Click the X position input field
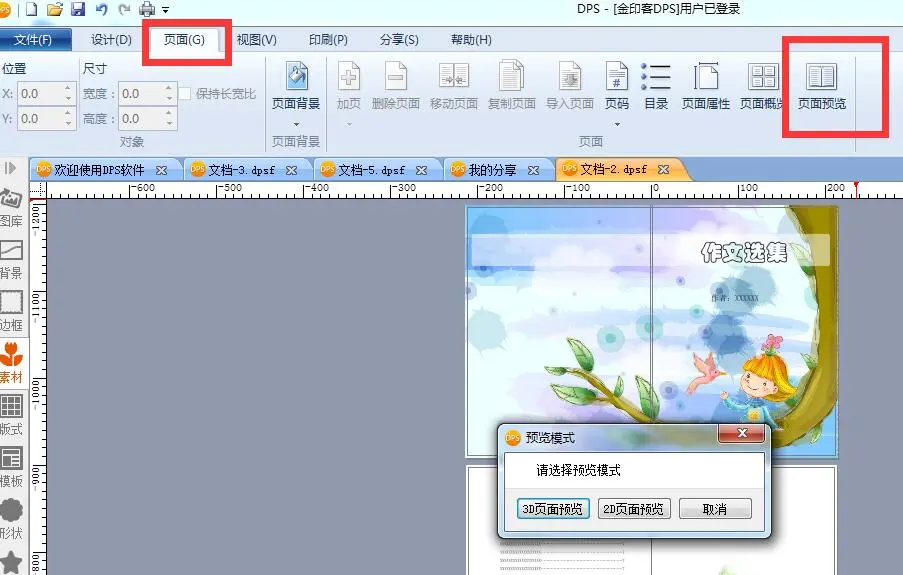Screen dimensions: 903x575 point(40,94)
